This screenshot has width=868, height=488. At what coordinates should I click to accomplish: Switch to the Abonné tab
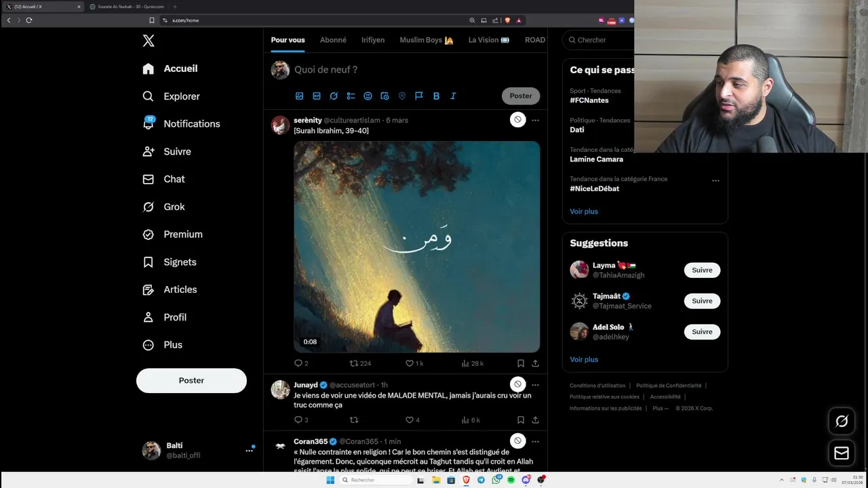(333, 40)
